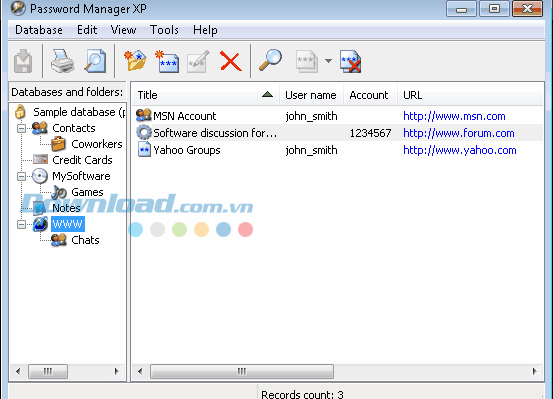Click the Print toolbar icon
The height and width of the screenshot is (399, 553).
point(62,61)
